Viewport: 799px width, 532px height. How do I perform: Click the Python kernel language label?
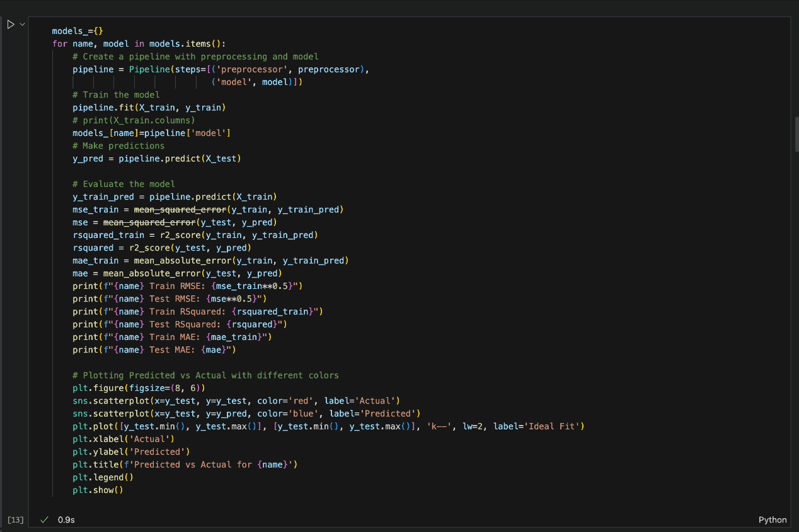tap(772, 519)
